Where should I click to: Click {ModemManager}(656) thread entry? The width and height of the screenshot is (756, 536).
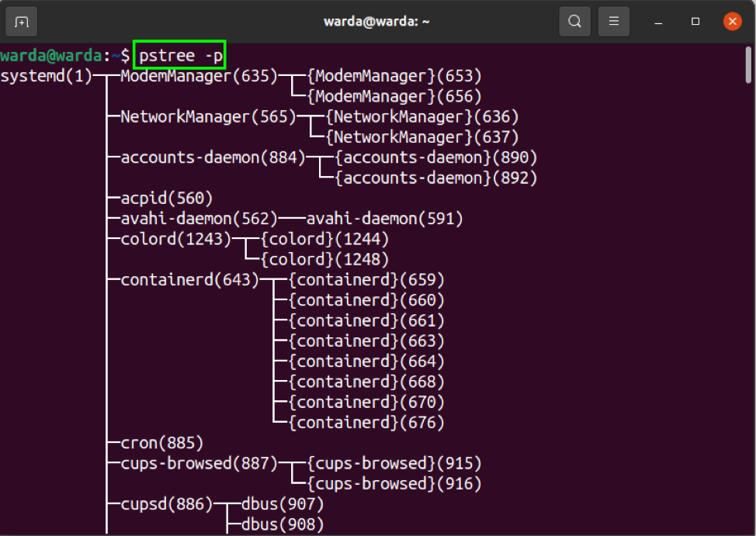(x=394, y=96)
